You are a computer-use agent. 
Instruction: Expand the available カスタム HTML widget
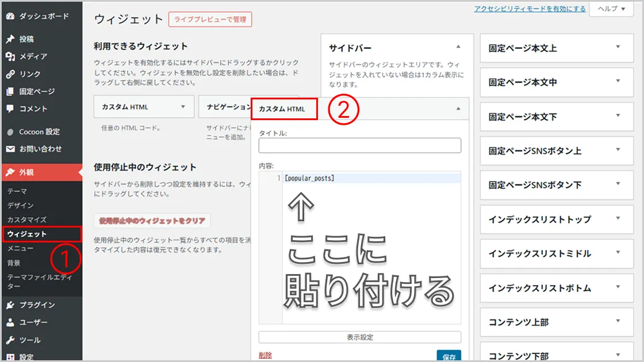click(183, 107)
